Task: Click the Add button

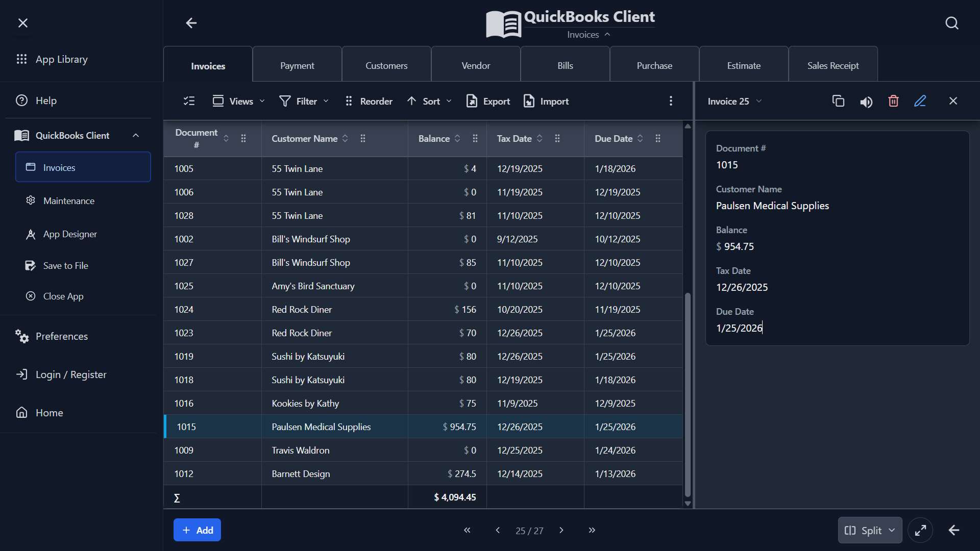Action: [197, 530]
